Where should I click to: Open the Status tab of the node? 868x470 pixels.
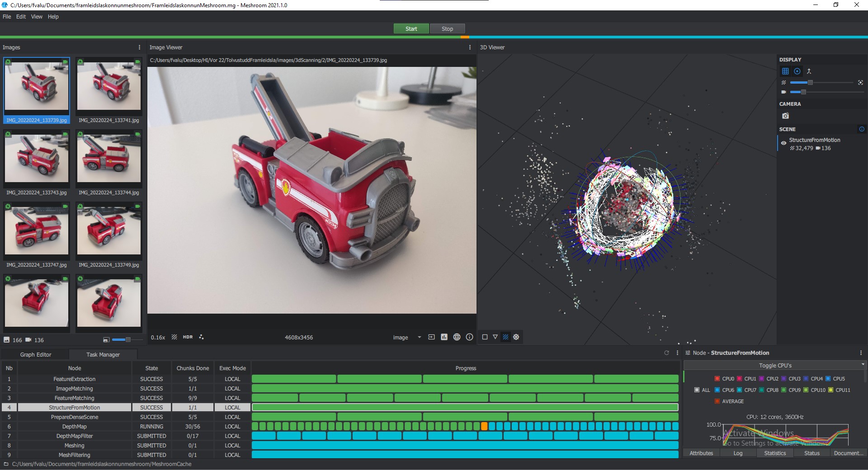[812, 453]
